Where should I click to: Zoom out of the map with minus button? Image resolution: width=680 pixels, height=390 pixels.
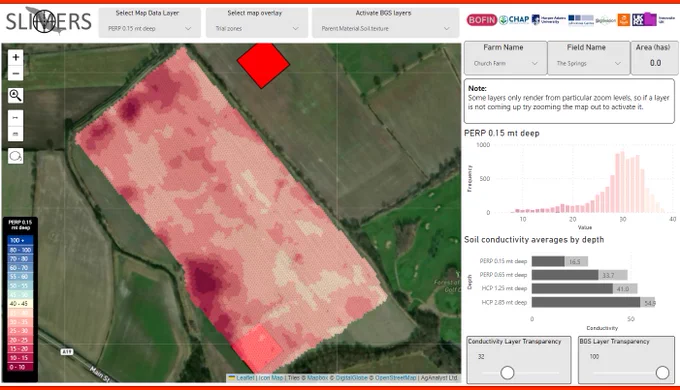[x=16, y=73]
